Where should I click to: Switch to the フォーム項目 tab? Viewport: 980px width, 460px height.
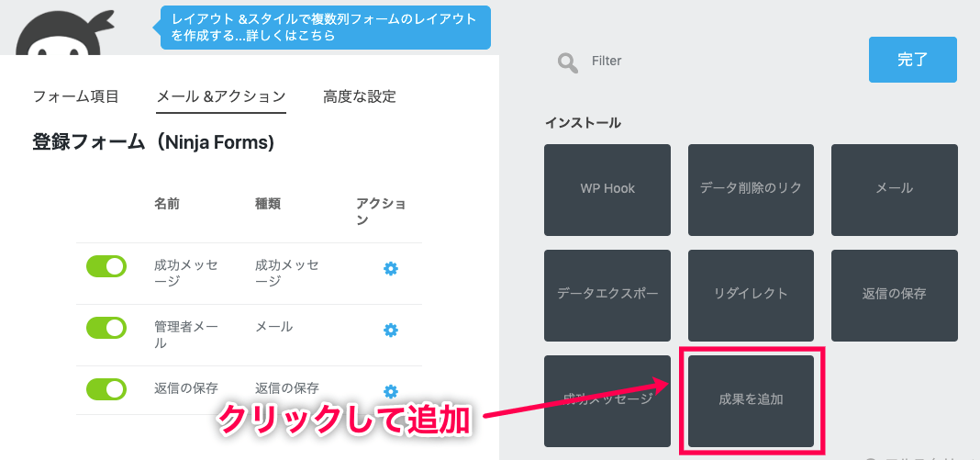tap(75, 97)
